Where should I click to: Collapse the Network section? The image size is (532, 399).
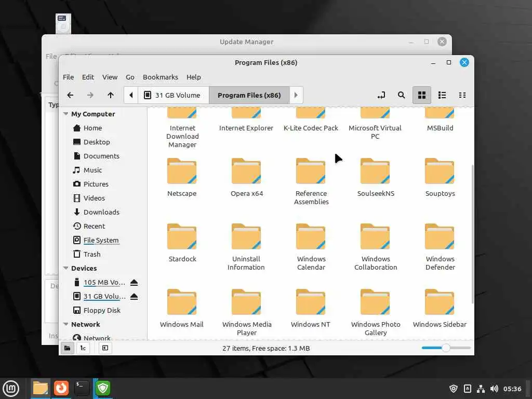click(66, 324)
